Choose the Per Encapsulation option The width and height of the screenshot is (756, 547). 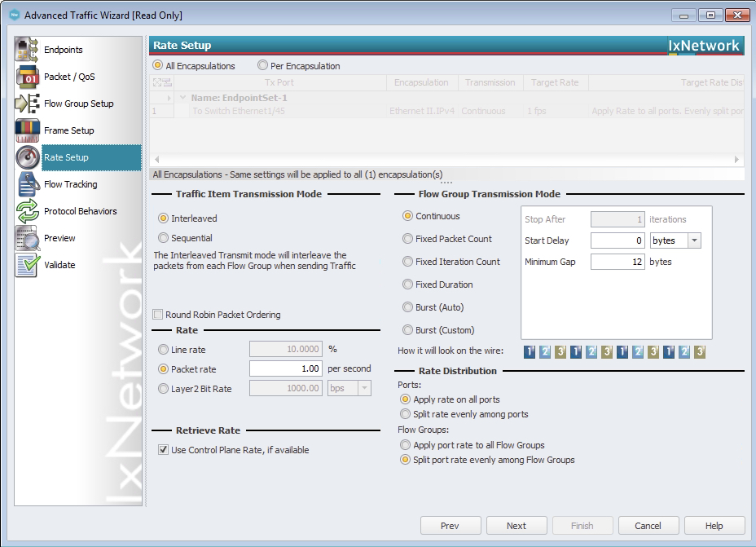[262, 66]
